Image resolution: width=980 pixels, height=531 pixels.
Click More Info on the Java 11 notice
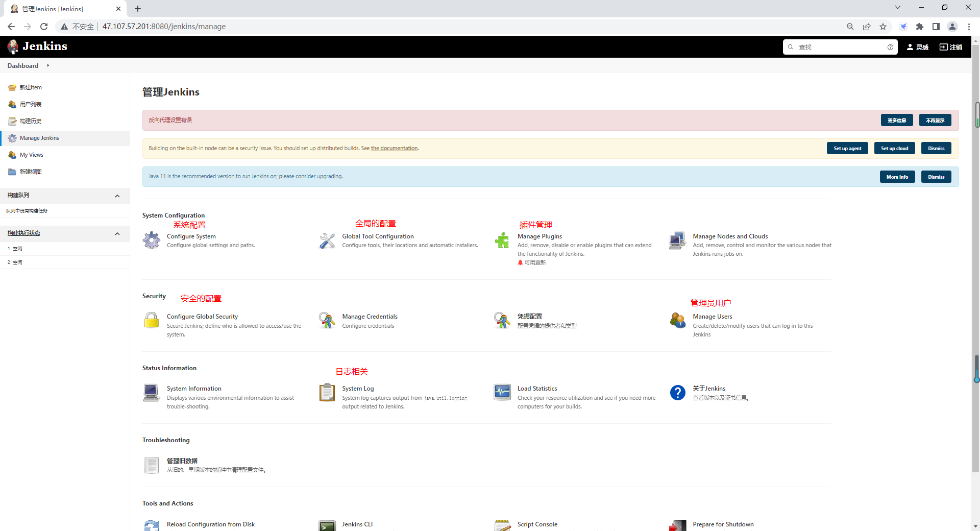coord(897,177)
